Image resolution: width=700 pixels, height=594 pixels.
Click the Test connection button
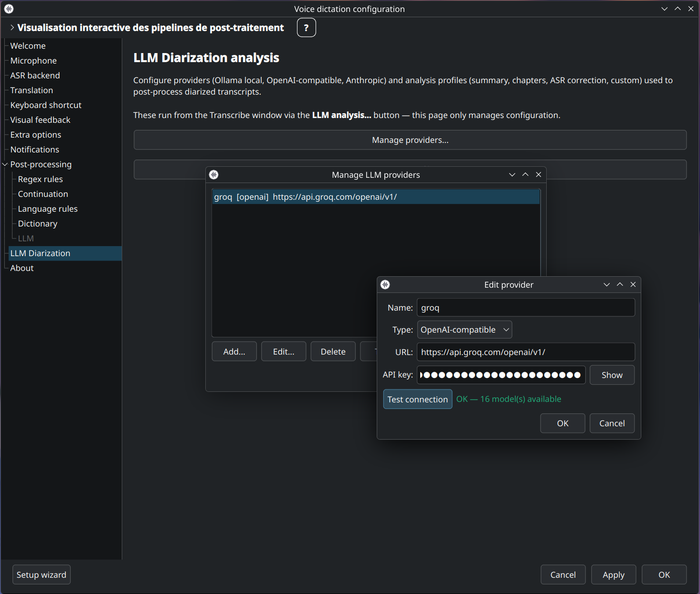point(418,400)
